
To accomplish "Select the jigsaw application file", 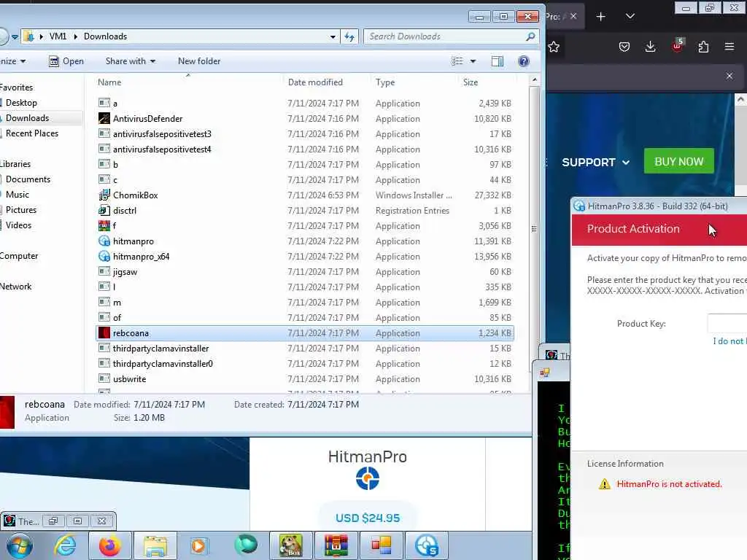I will 125,272.
